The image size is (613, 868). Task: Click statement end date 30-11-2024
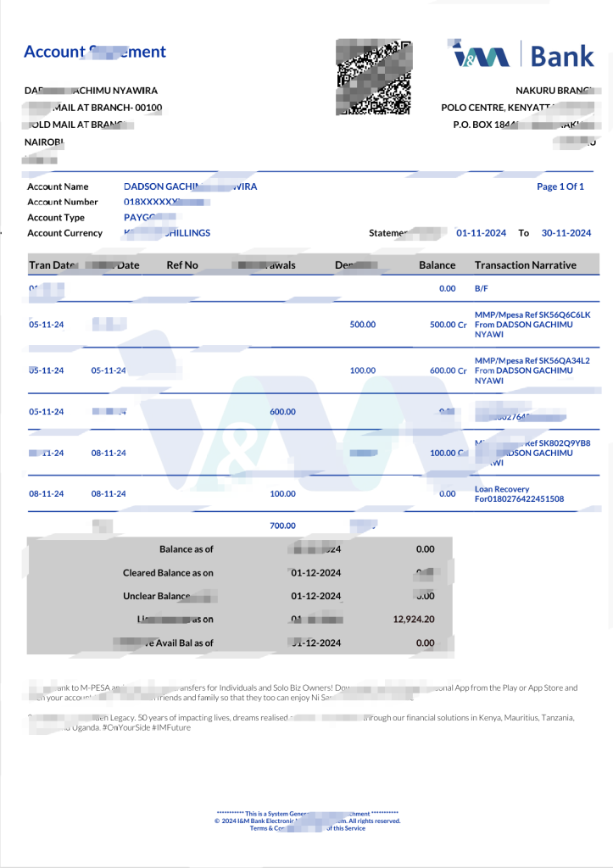tap(566, 233)
